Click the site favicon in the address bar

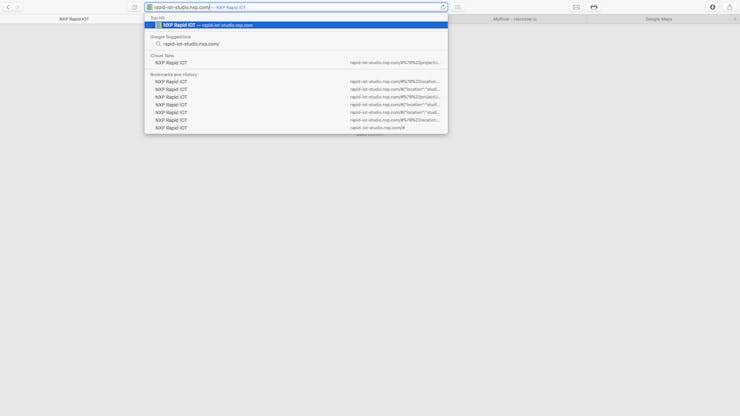point(150,7)
